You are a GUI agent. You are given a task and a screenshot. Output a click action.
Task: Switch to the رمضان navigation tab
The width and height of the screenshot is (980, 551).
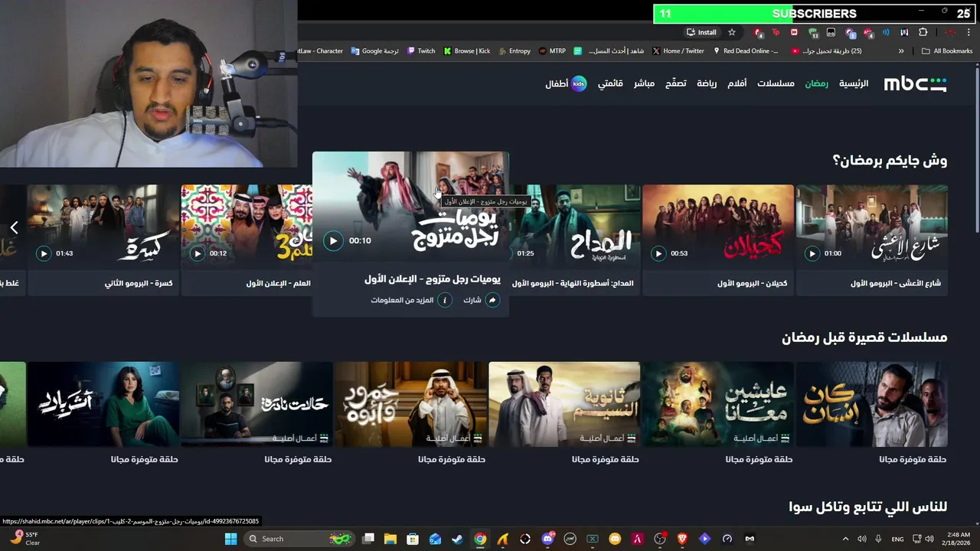click(x=816, y=83)
